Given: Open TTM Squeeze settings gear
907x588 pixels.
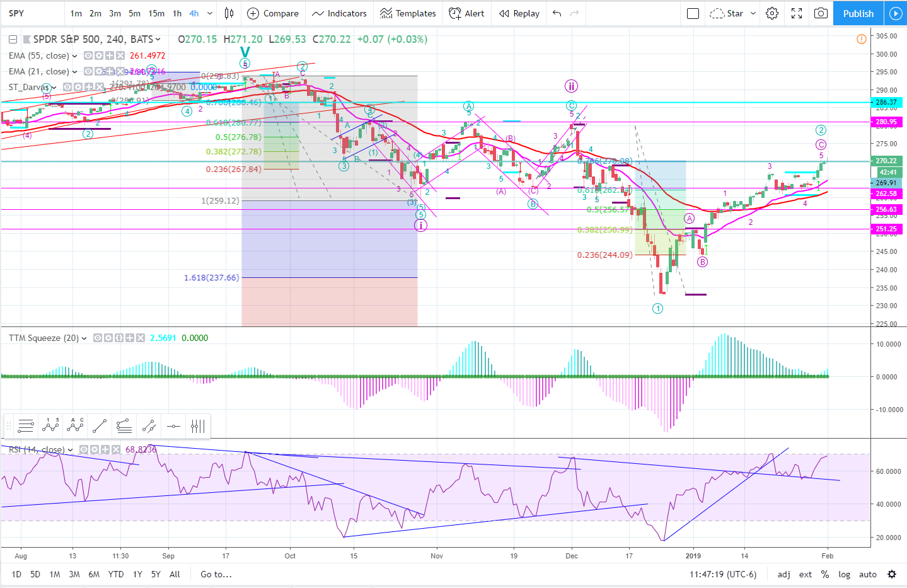Looking at the screenshot, I should pos(108,338).
